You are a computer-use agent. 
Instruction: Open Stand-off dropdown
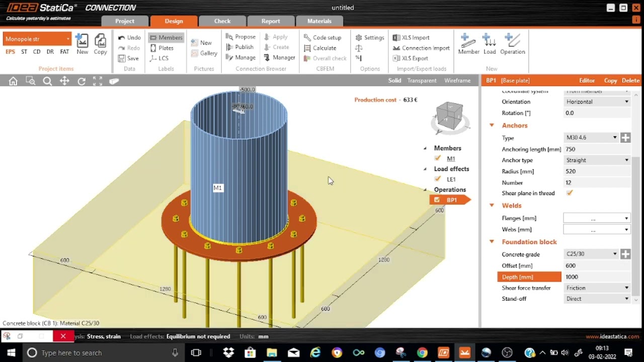point(597,299)
